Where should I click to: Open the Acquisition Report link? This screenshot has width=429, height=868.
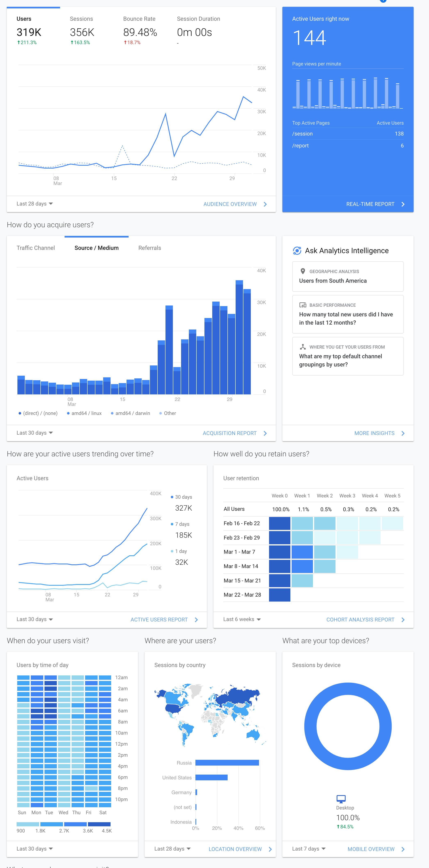point(229,433)
